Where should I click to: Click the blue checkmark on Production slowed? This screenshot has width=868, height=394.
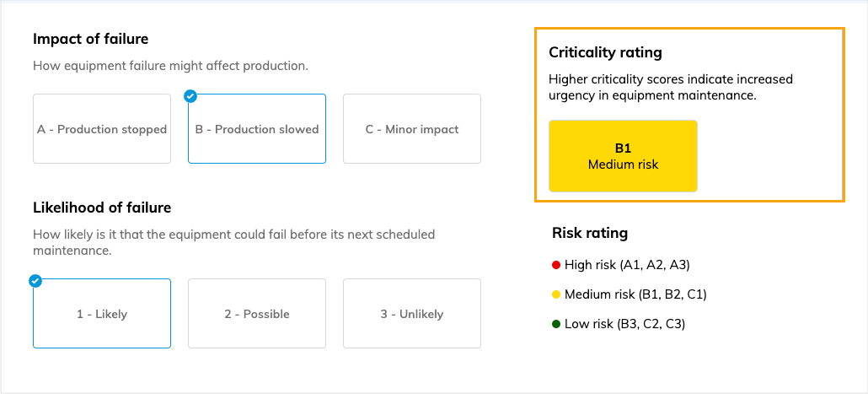[190, 96]
